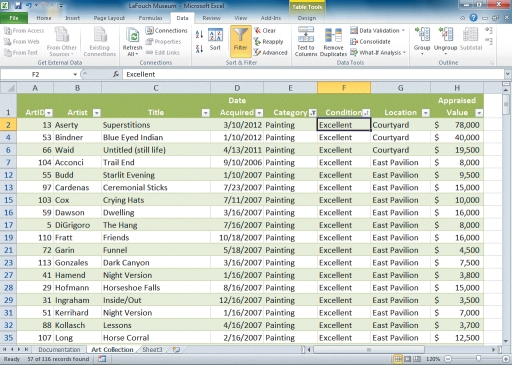Expand the Name Box dropdown arrow
Screen dimensions: 512x365
pyautogui.click(x=75, y=74)
